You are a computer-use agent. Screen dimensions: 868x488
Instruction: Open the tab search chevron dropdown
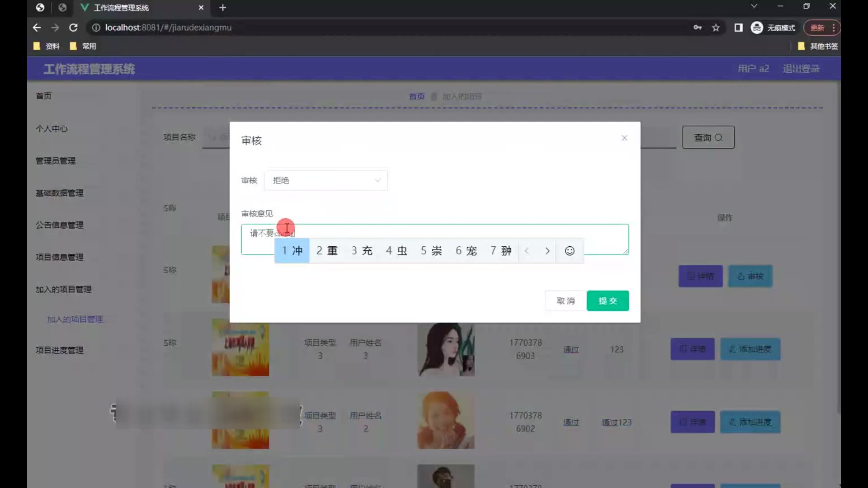tap(754, 6)
